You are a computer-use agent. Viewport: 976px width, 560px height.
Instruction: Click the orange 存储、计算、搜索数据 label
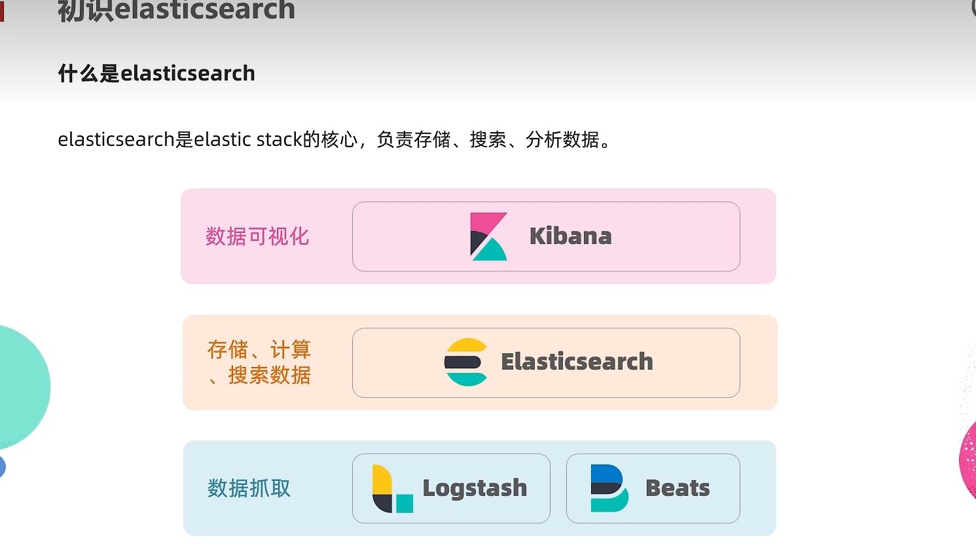(259, 362)
